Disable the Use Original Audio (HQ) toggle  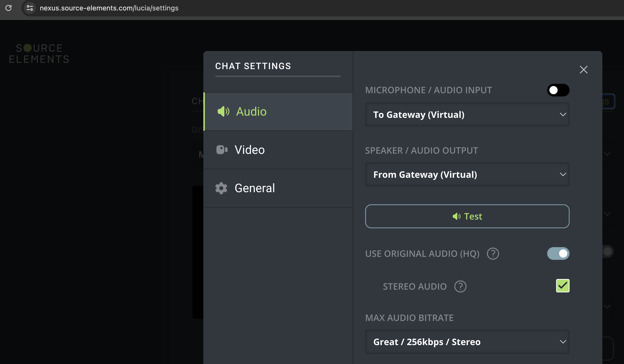(x=558, y=254)
